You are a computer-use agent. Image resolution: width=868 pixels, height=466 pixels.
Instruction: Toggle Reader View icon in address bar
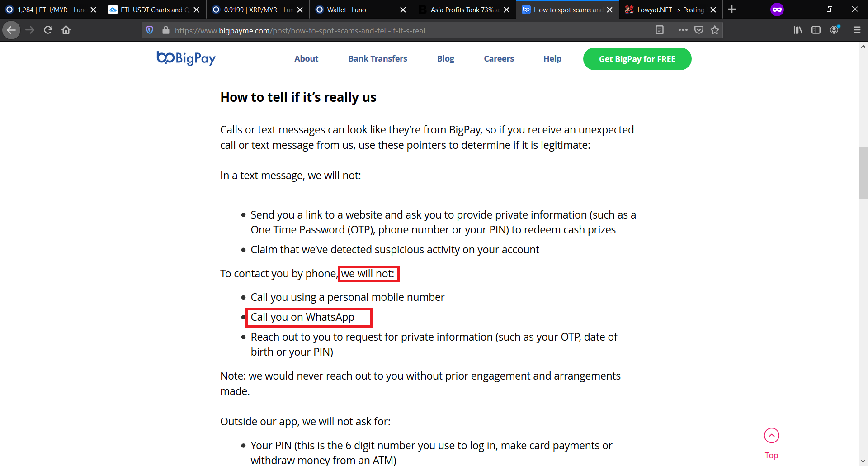coord(660,30)
